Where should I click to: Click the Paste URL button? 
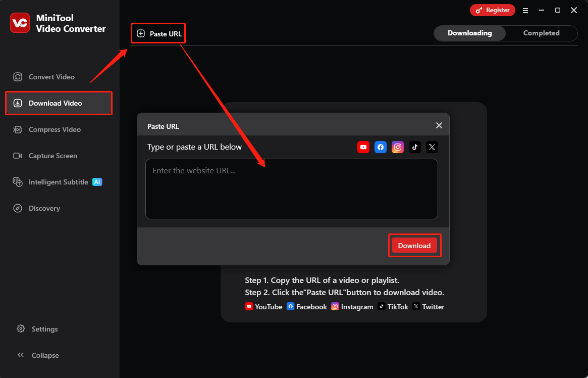pos(158,33)
